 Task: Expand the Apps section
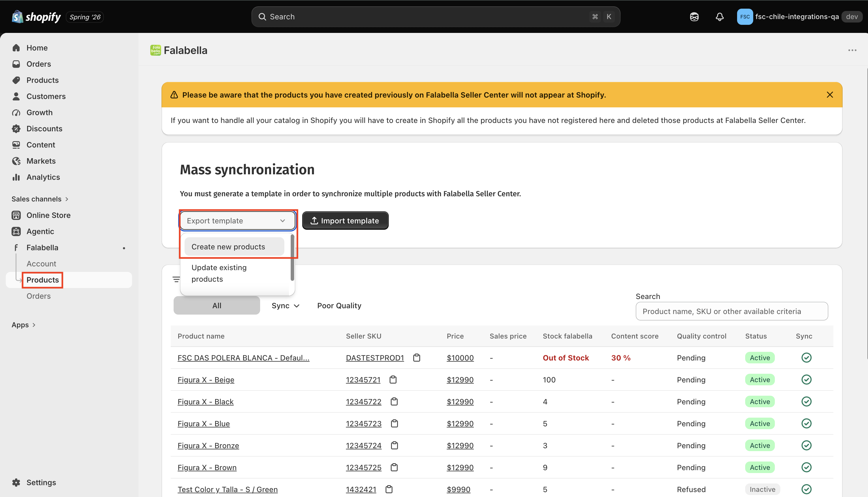pos(24,325)
